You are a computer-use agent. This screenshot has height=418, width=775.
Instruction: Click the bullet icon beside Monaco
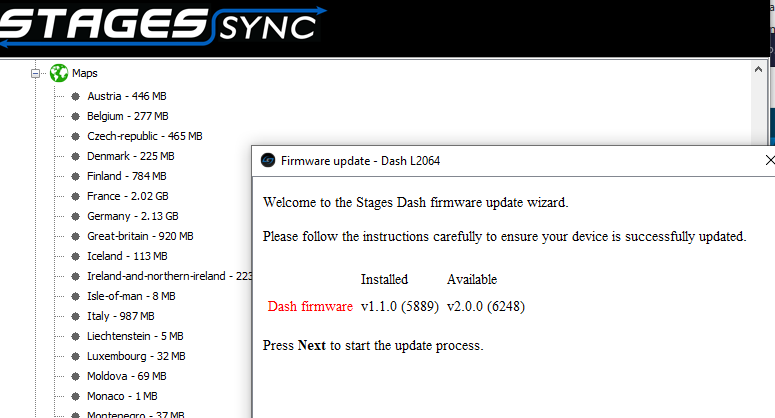(x=74, y=396)
